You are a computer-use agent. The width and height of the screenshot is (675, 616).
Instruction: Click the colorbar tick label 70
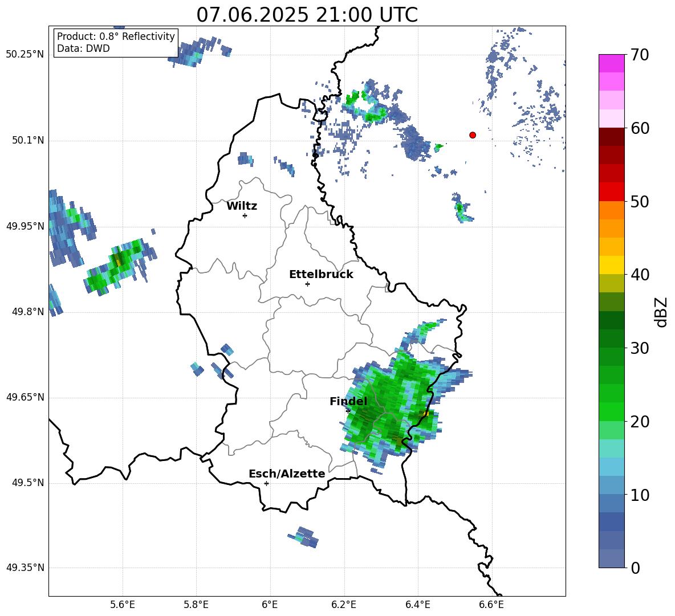pos(640,55)
